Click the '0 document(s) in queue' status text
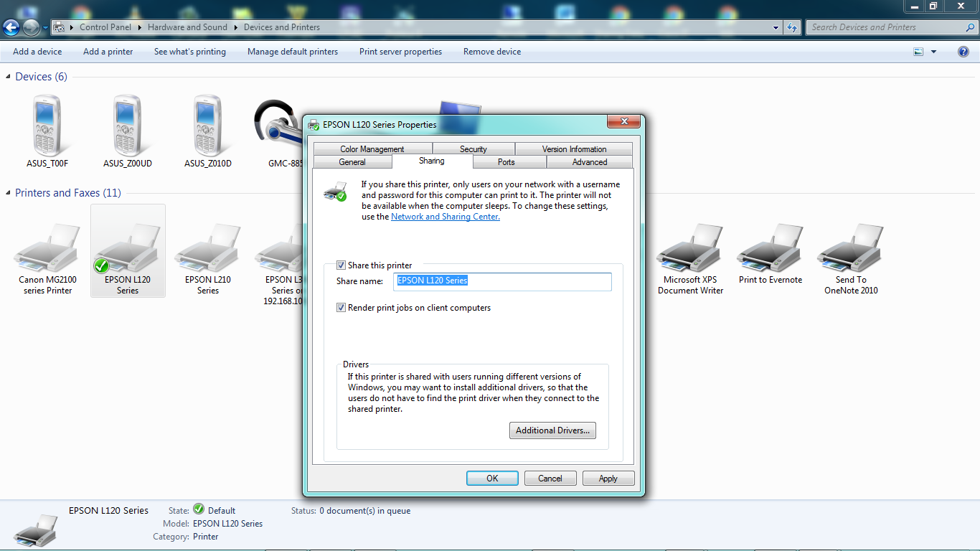 pos(364,511)
